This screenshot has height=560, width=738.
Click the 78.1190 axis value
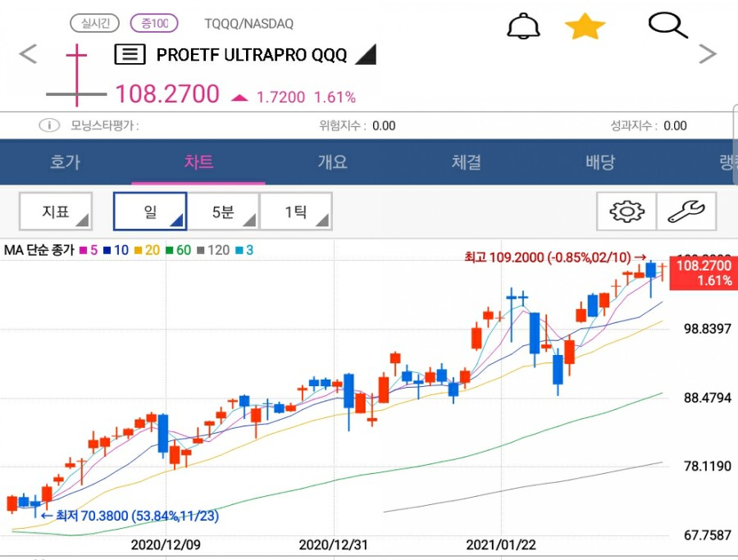point(708,467)
